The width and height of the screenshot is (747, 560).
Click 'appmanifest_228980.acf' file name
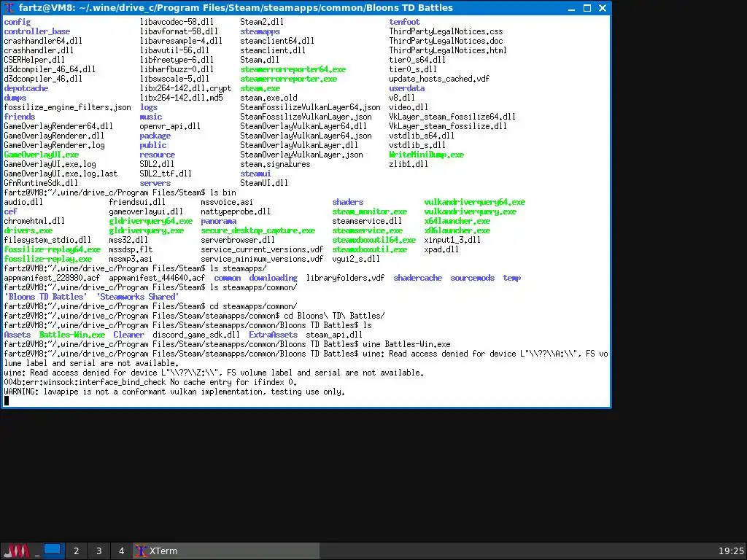(52, 278)
